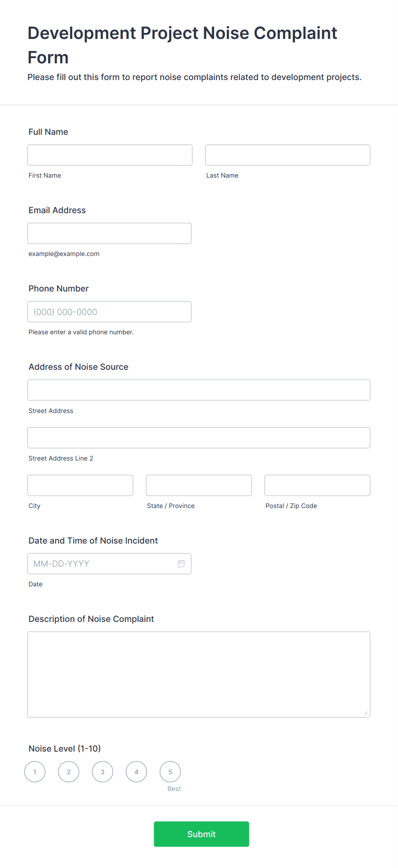Select noise level rating 4
The height and width of the screenshot is (868, 398).
click(x=136, y=772)
